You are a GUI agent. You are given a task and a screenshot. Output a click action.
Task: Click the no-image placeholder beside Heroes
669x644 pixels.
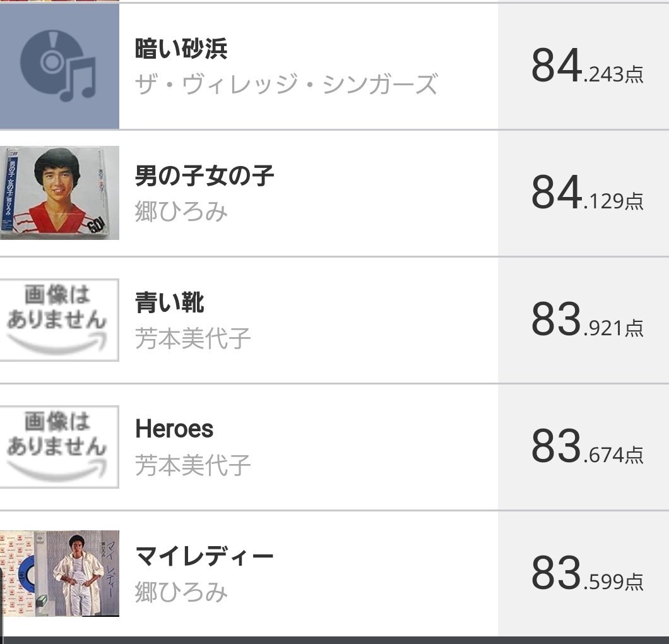pyautogui.click(x=59, y=447)
